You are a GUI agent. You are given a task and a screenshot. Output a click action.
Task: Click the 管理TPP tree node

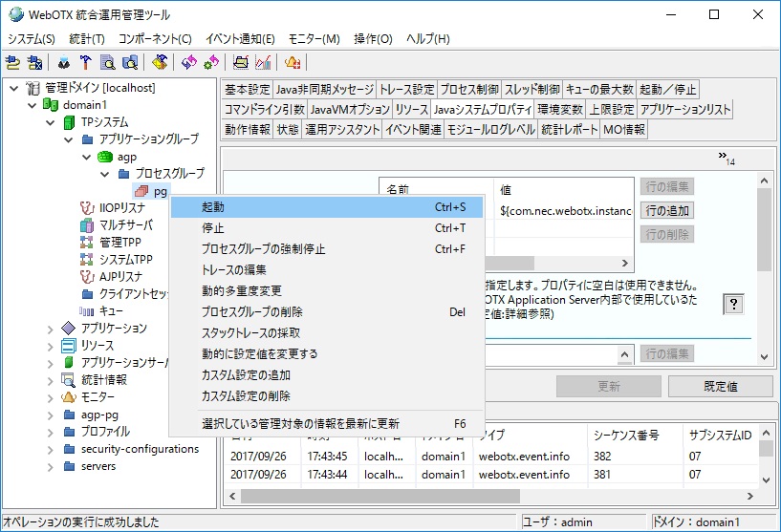(119, 242)
